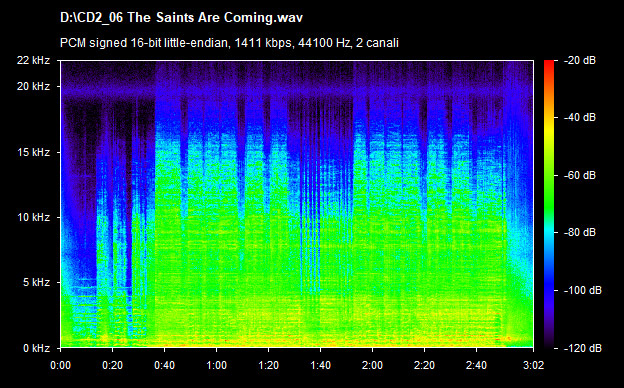The image size is (624, 388).
Task: Click the -60 dB green level on color scale
Action: (549, 175)
